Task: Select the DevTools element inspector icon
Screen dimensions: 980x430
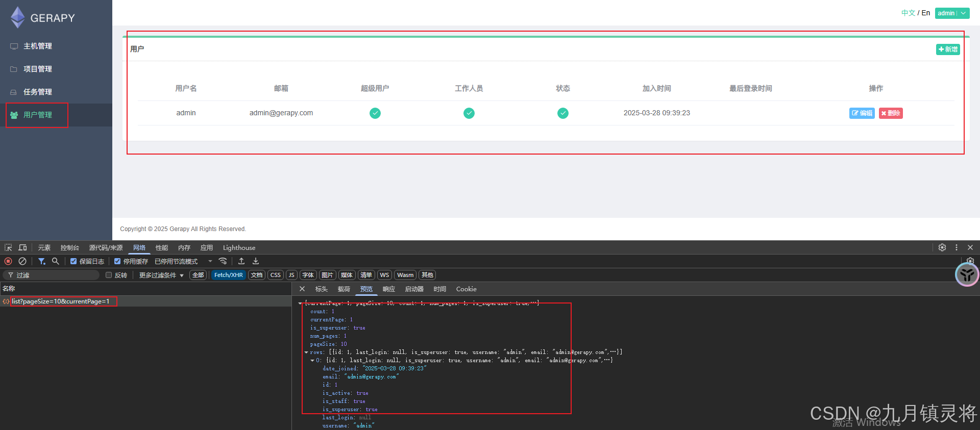Action: 8,247
